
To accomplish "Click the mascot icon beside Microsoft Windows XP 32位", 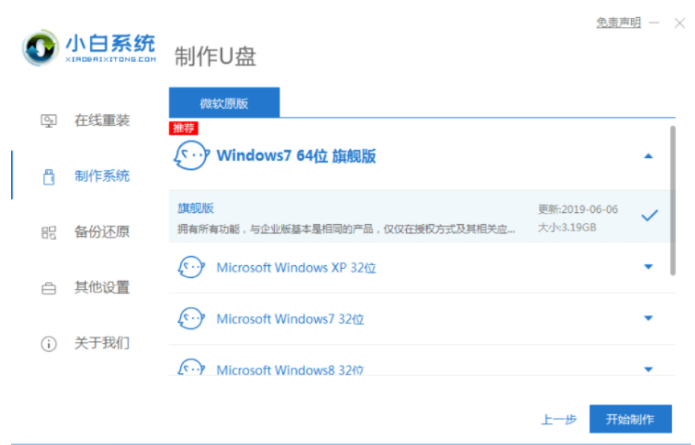I will 191,267.
